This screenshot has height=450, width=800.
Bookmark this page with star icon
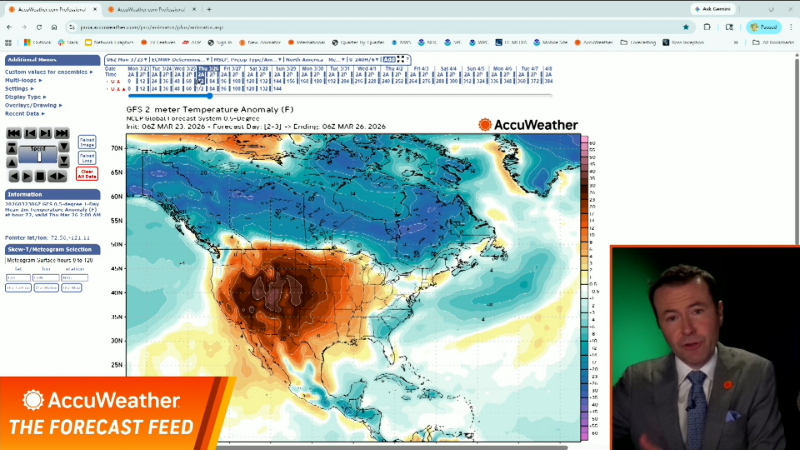[x=686, y=27]
